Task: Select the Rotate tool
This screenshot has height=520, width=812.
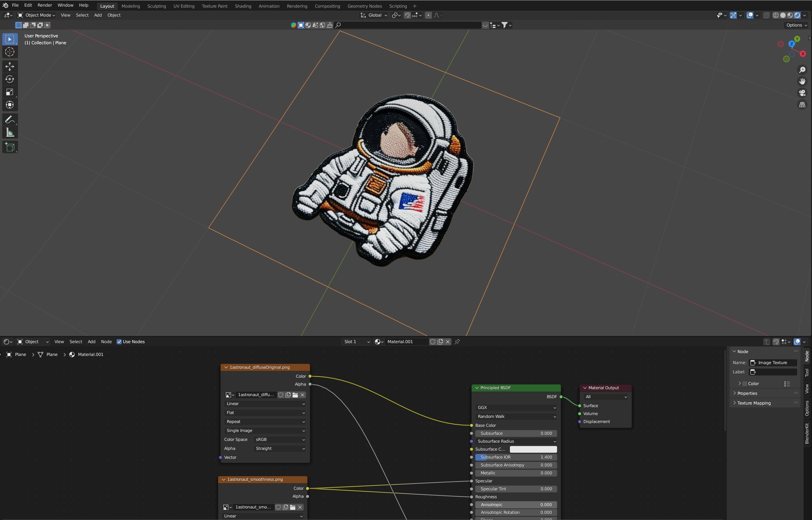Action: 9,79
